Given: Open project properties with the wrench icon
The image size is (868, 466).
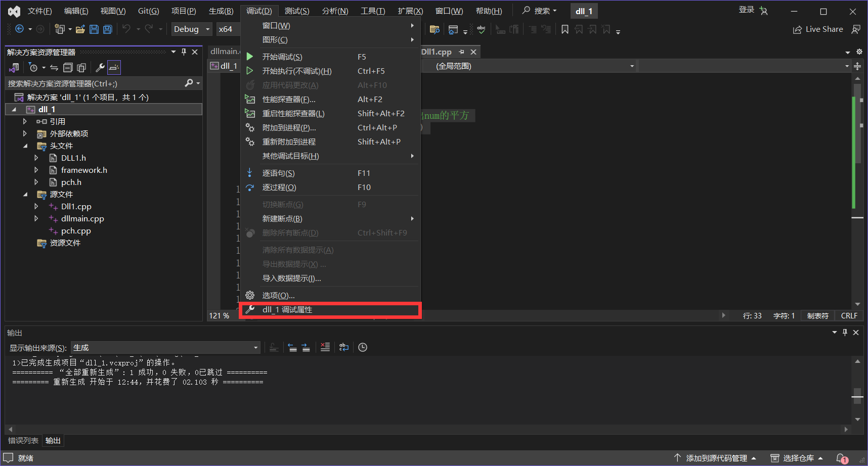Looking at the screenshot, I should (x=100, y=67).
